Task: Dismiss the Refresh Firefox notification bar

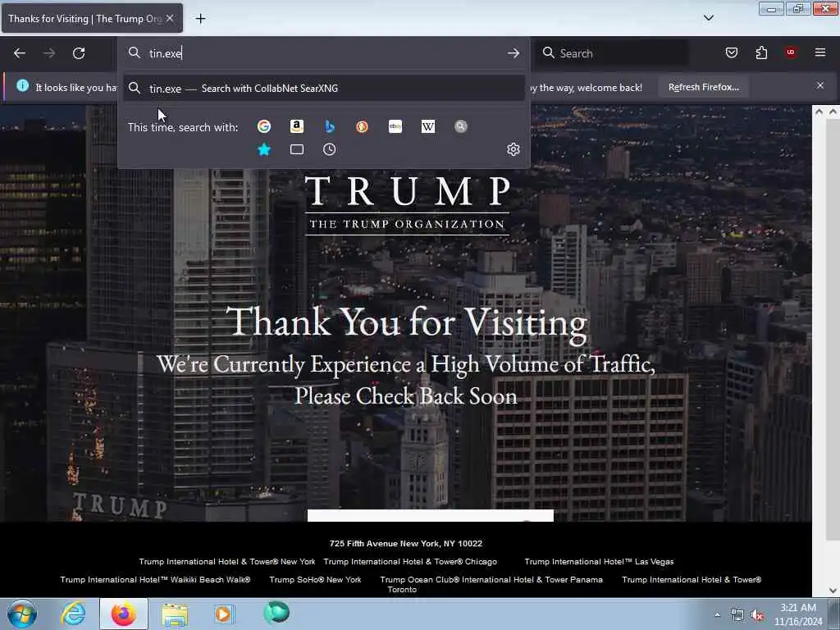Action: click(x=820, y=85)
